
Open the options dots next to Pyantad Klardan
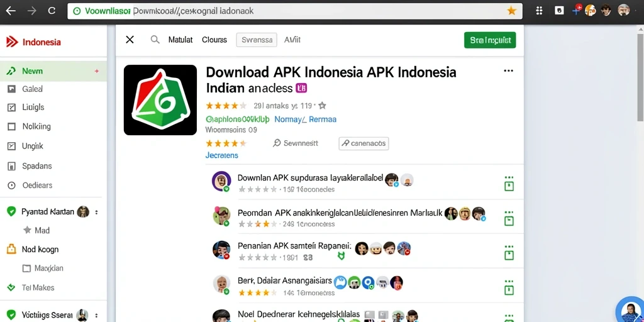96,213
